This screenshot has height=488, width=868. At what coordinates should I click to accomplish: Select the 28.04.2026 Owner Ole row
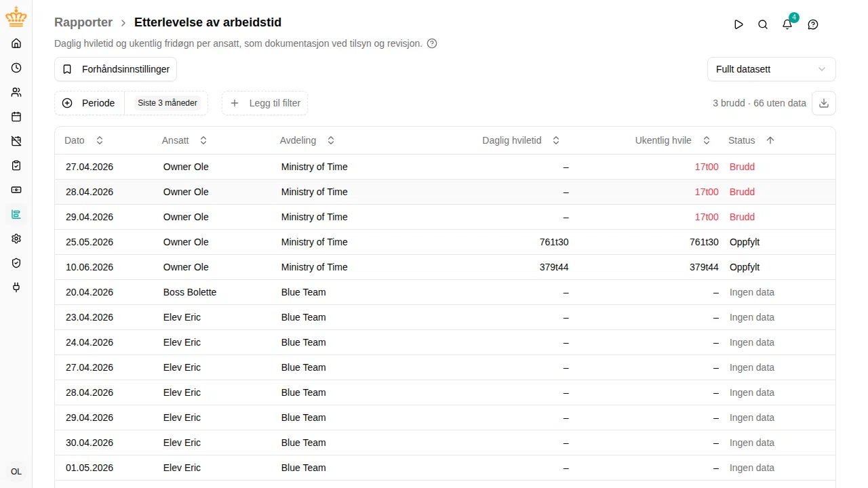pos(445,192)
